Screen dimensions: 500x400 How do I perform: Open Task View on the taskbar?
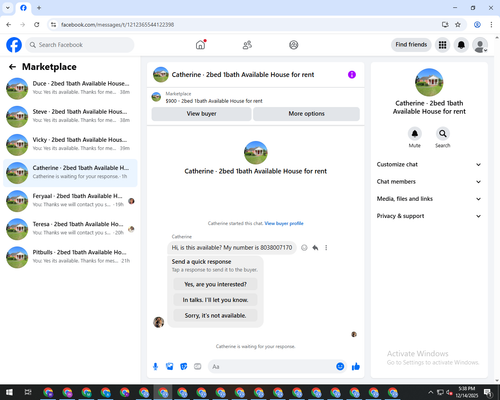pos(28,392)
